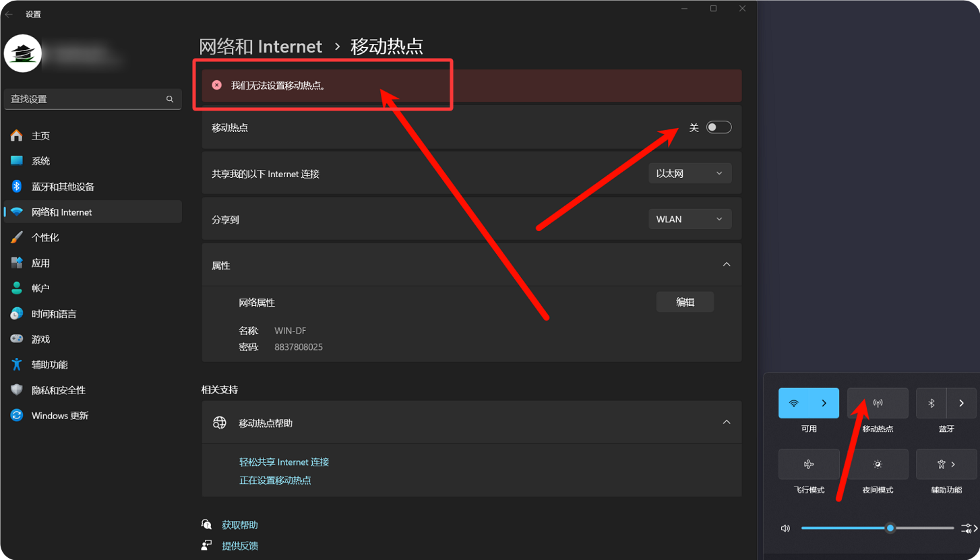This screenshot has height=560, width=980.
Task: Click the 帐户 person icon in sidebar
Action: click(x=17, y=288)
